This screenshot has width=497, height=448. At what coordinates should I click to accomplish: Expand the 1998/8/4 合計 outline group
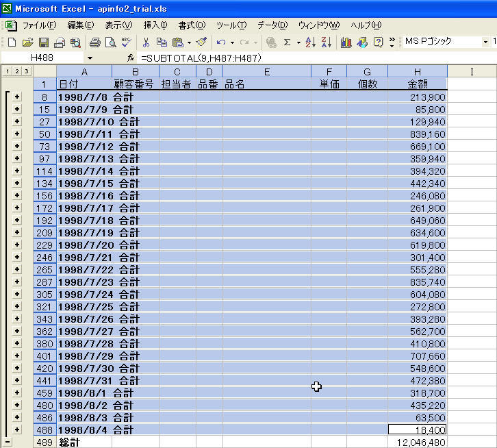(x=16, y=430)
